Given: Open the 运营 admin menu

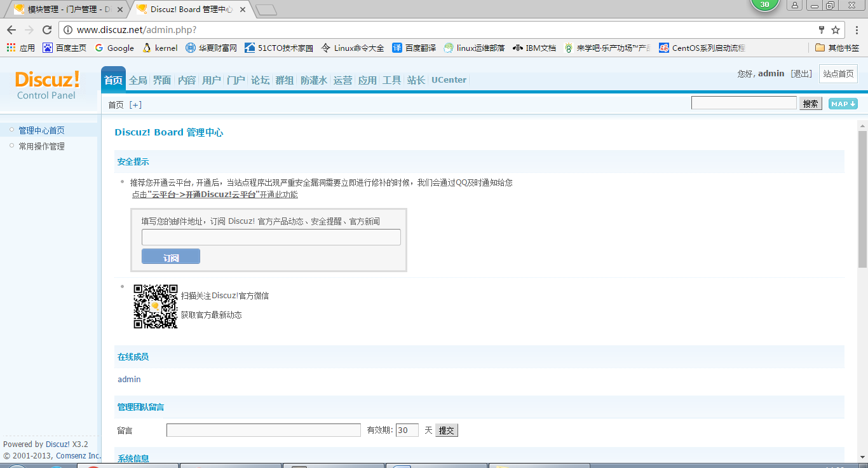Looking at the screenshot, I should pos(343,80).
